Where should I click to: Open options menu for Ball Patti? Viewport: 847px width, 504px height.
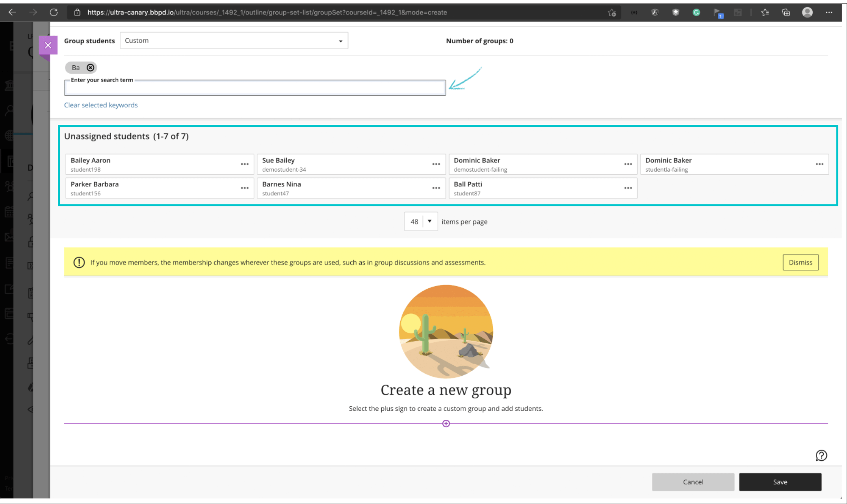[628, 188]
